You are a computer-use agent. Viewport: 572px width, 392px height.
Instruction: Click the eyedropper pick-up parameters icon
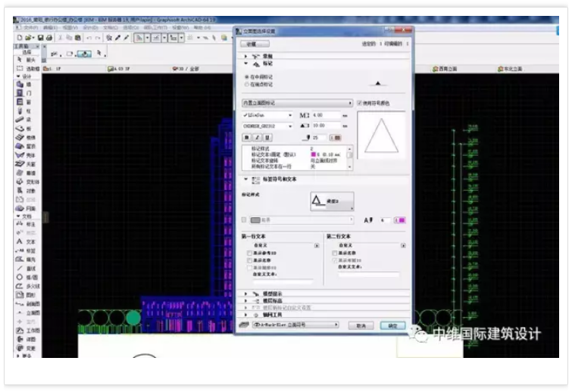pyautogui.click(x=118, y=38)
